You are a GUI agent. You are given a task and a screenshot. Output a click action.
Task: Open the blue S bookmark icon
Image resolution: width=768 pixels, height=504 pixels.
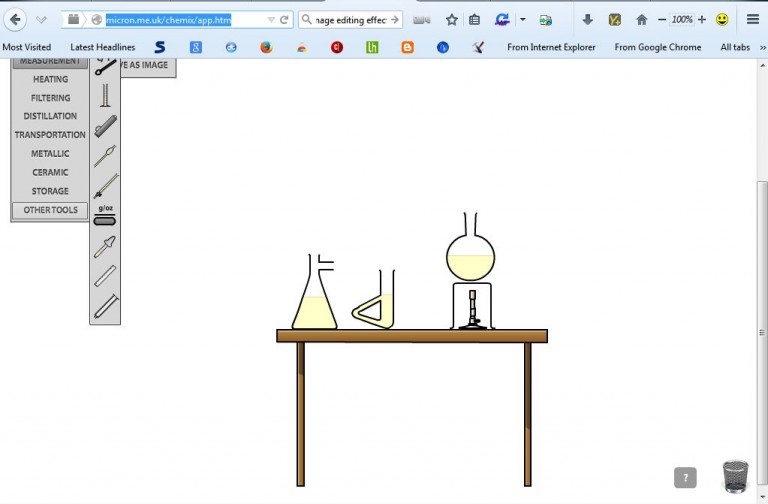pos(160,47)
